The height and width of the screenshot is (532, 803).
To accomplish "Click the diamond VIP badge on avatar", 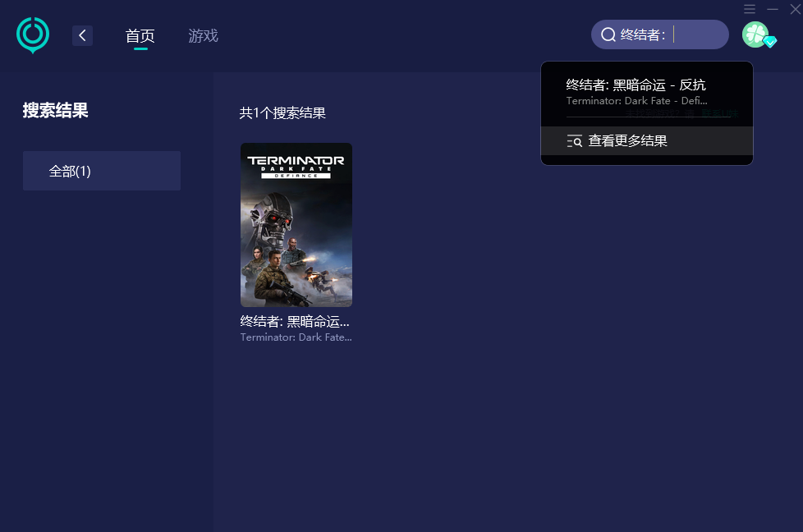I will (769, 42).
